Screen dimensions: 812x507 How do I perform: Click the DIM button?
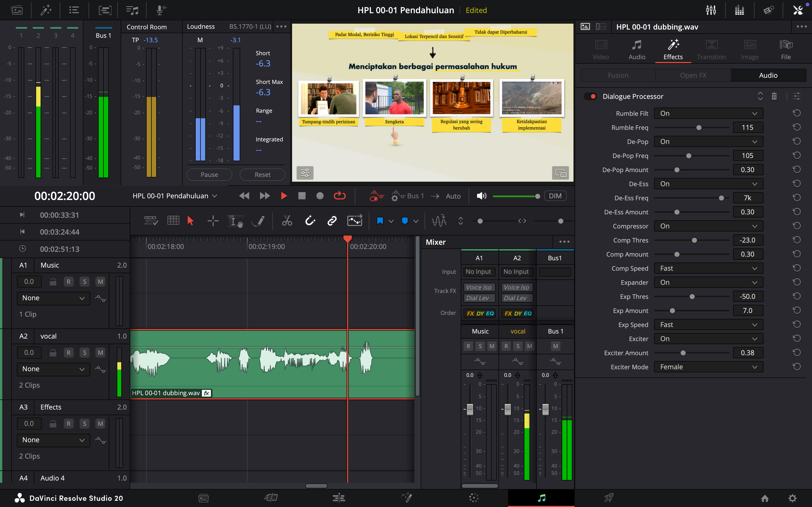point(555,196)
